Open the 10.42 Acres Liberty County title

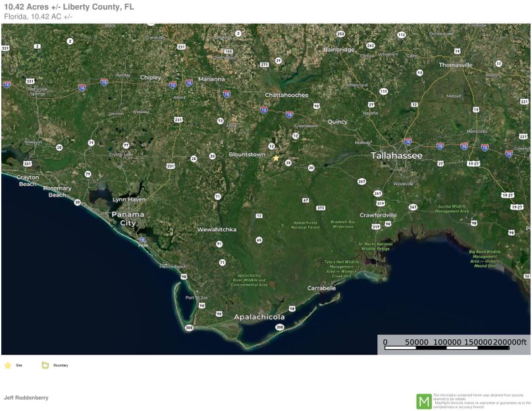point(68,8)
